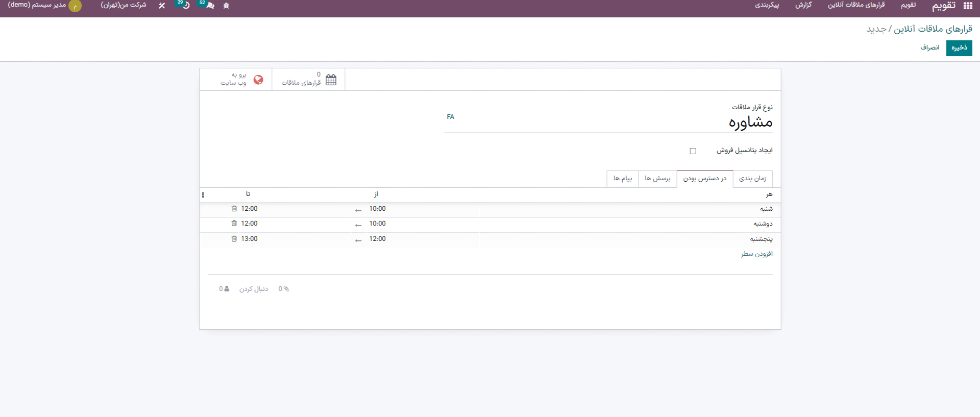Image resolution: width=980 pixels, height=417 pixels.
Task: Open the activities clock icon with badge 29
Action: (186, 6)
